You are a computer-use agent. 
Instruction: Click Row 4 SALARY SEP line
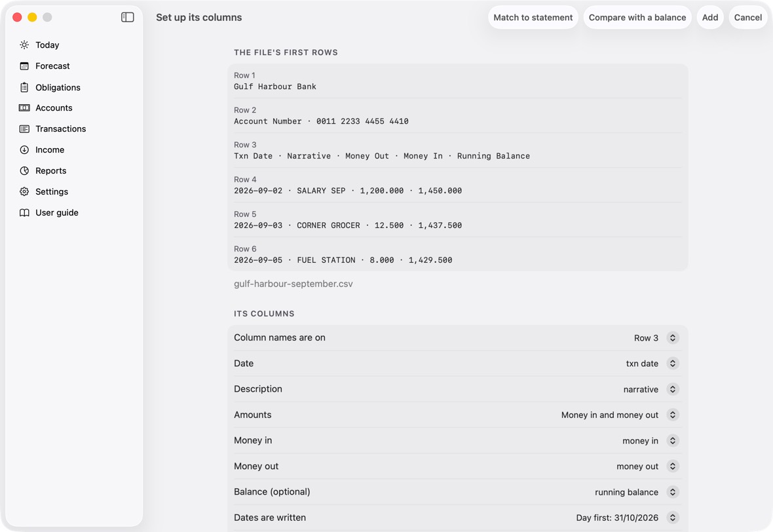tap(348, 190)
